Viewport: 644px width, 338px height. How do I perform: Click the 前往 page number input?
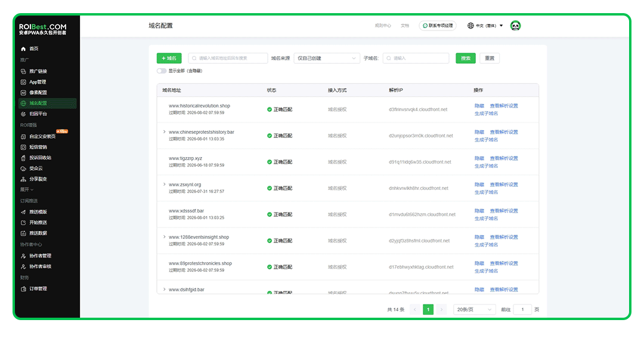click(522, 309)
